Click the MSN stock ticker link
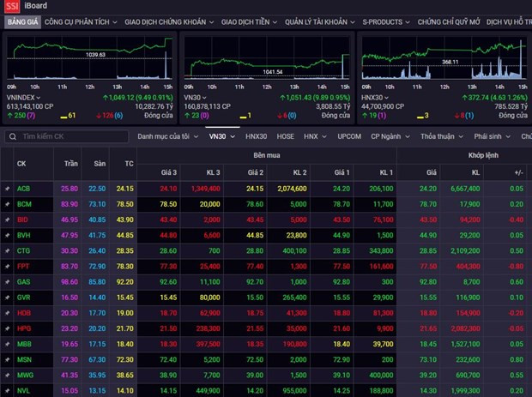The image size is (532, 397). coord(24,359)
